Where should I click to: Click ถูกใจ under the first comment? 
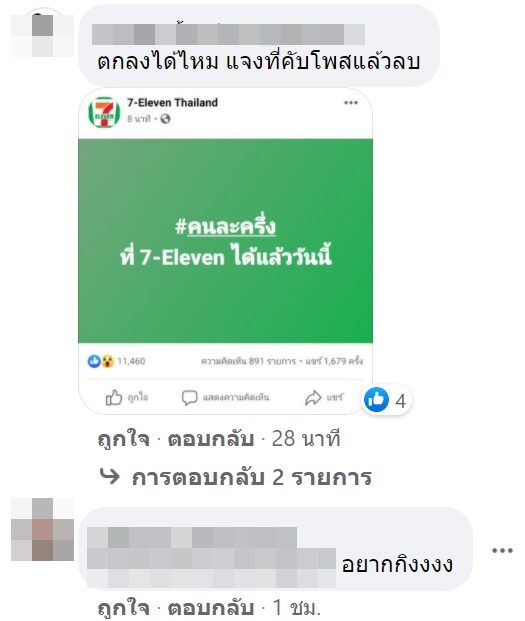point(124,439)
